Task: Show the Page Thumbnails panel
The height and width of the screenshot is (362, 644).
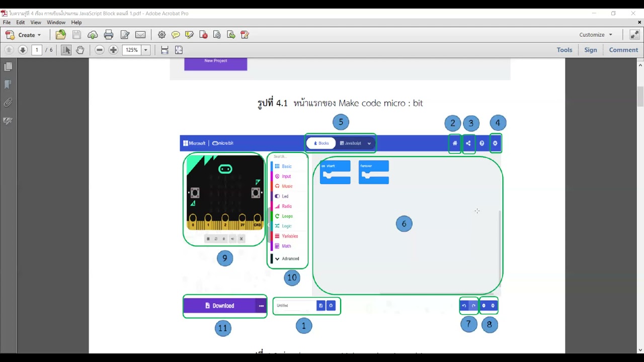Action: (x=8, y=66)
